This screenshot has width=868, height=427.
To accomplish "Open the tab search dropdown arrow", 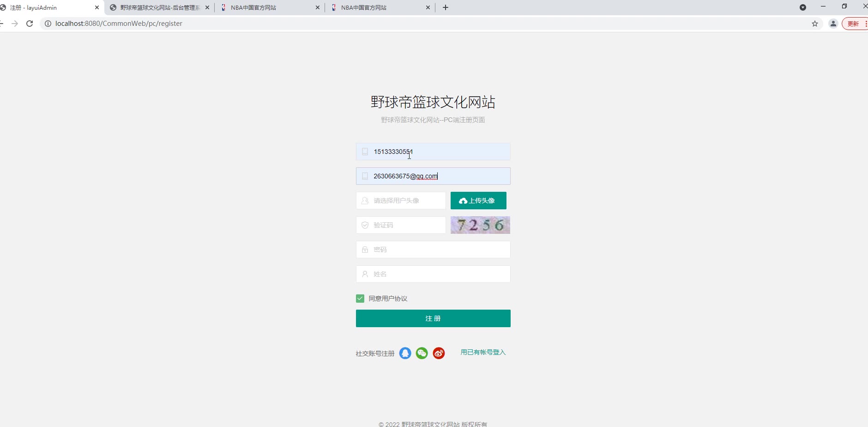I will (x=803, y=7).
